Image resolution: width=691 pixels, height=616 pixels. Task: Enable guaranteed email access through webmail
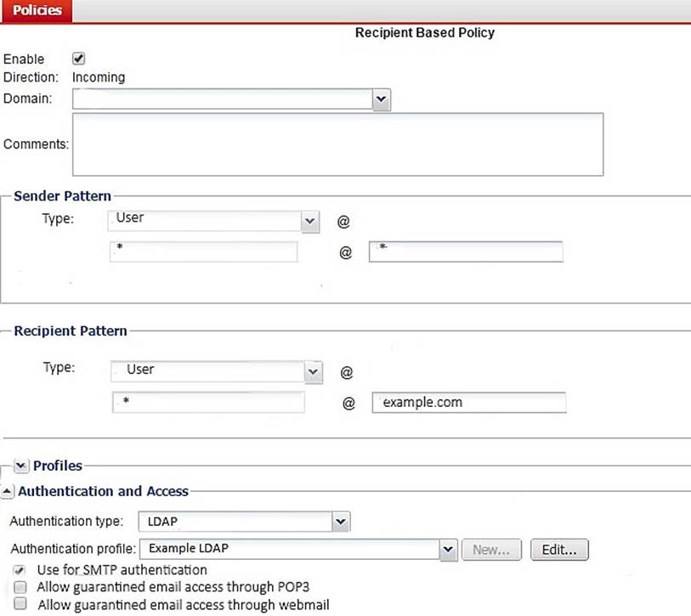pyautogui.click(x=20, y=605)
